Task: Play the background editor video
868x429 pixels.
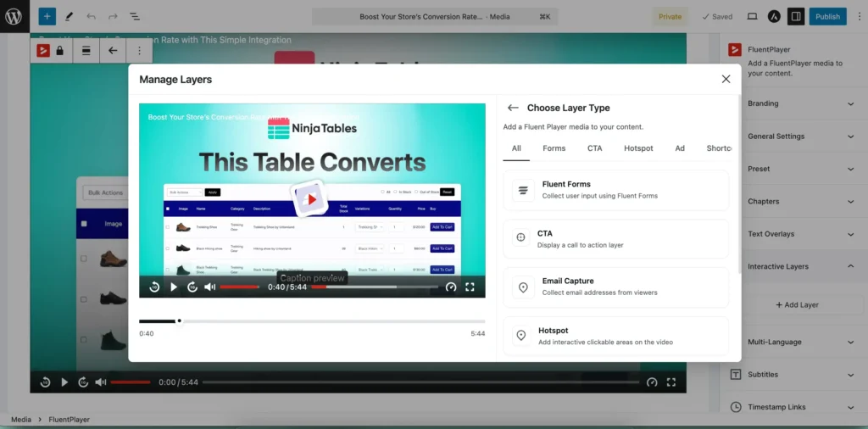Action: click(64, 382)
